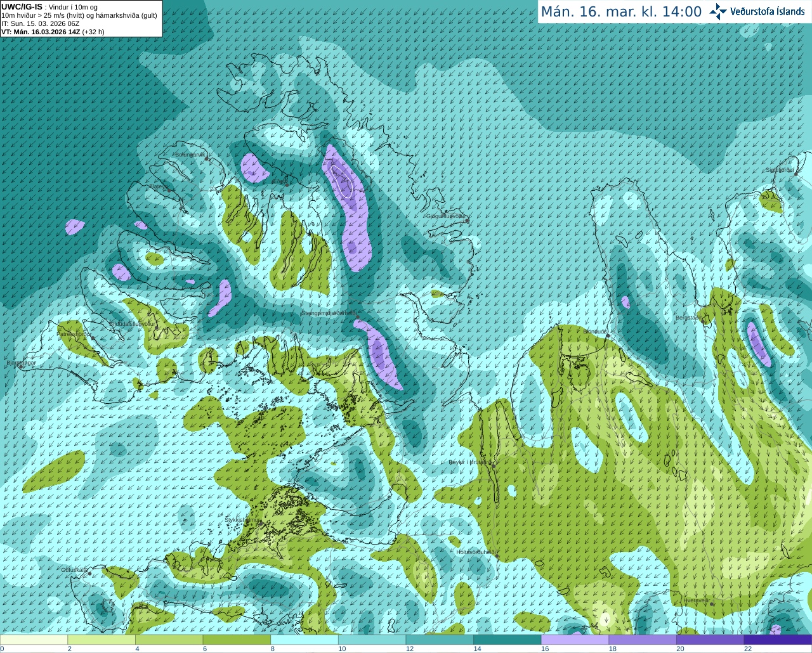812x653 pixels.
Task: Click the 6–8 m/s olive green legend swatch
Action: coord(237,640)
